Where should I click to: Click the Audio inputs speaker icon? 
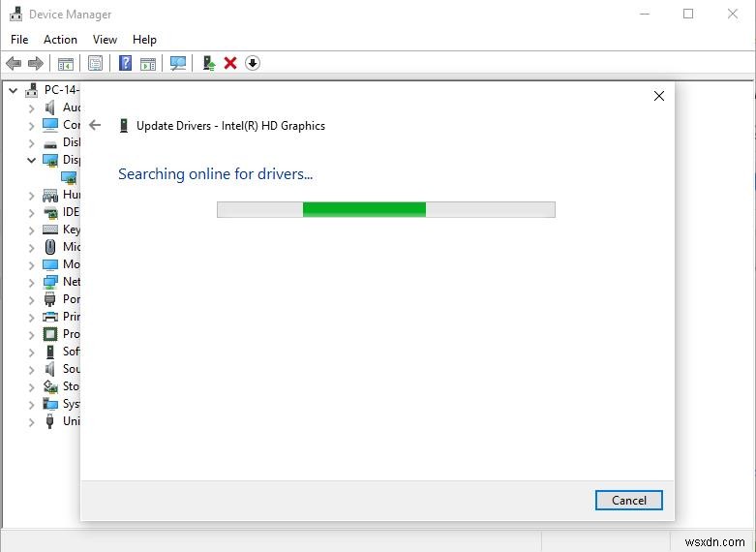pos(49,107)
